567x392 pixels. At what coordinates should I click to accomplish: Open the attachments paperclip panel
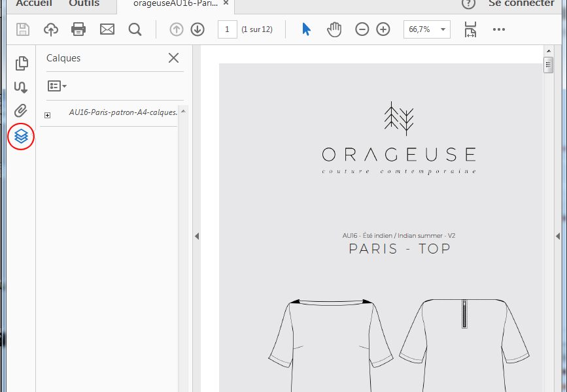click(x=21, y=110)
